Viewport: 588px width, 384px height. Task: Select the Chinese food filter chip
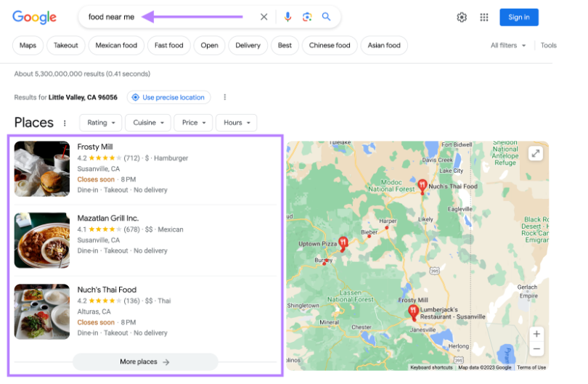pyautogui.click(x=330, y=46)
